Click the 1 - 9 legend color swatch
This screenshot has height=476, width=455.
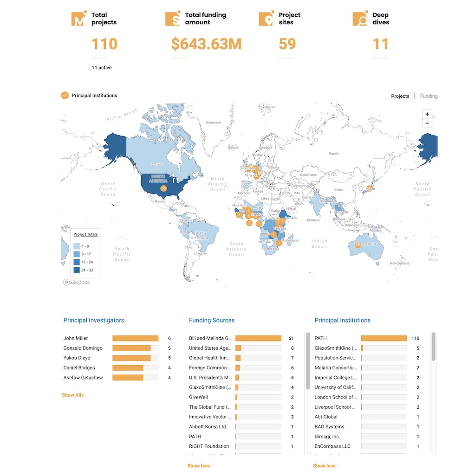pos(77,246)
